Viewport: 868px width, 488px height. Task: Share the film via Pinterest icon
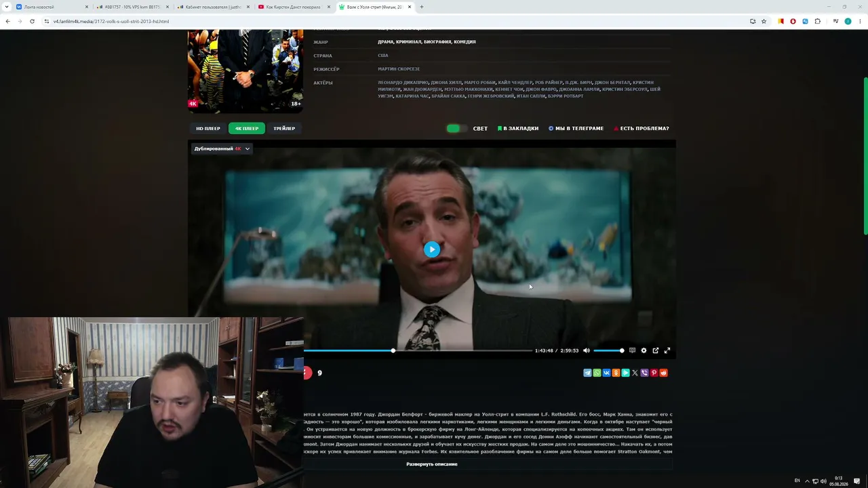[x=654, y=373]
